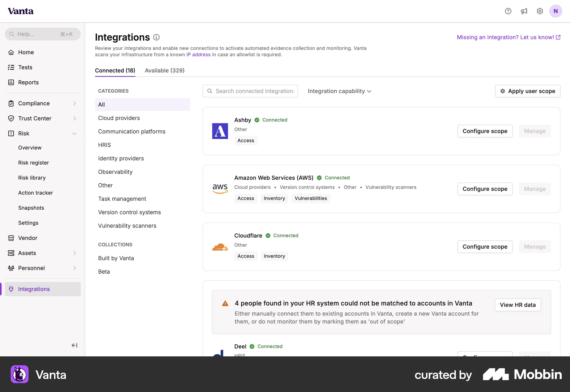
Task: Click the Integrations info icon
Action: [156, 37]
